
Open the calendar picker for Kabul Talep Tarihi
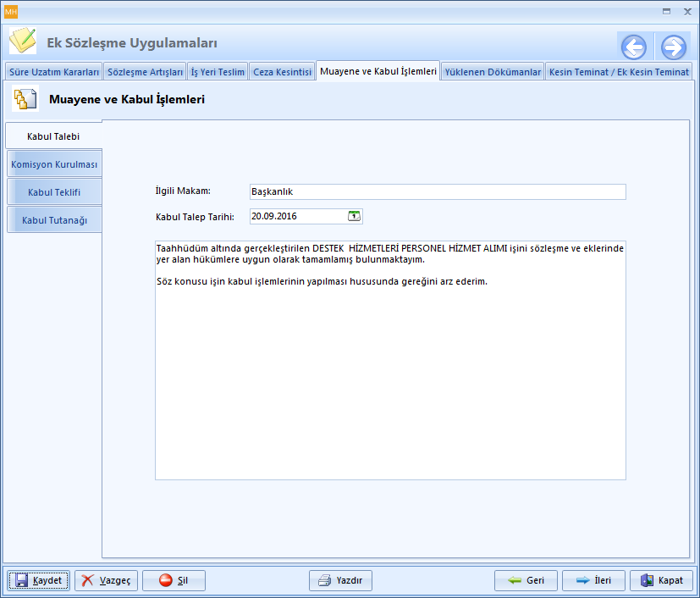point(355,216)
